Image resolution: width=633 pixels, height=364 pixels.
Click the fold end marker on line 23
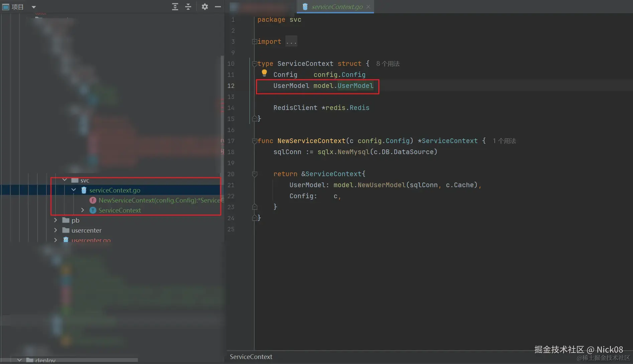tap(254, 207)
